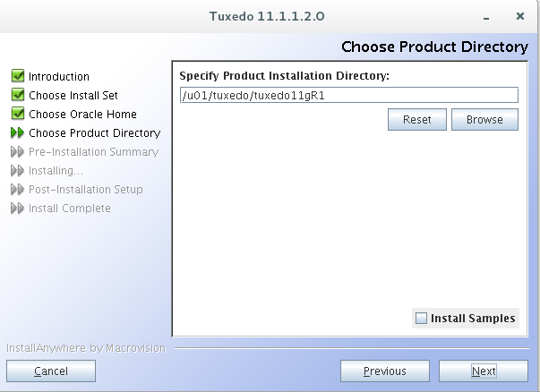Screen dimensions: 540x392
Task: Focus the product installation directory field
Action: pos(348,95)
